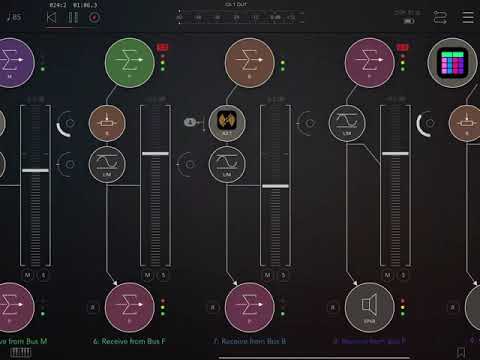Screen dimensions: 480x360
Task: Open the LIM filter node on channel 6
Action: [107, 164]
